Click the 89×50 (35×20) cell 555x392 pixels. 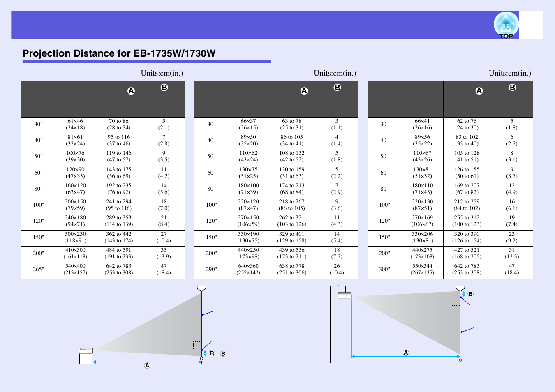click(x=248, y=141)
